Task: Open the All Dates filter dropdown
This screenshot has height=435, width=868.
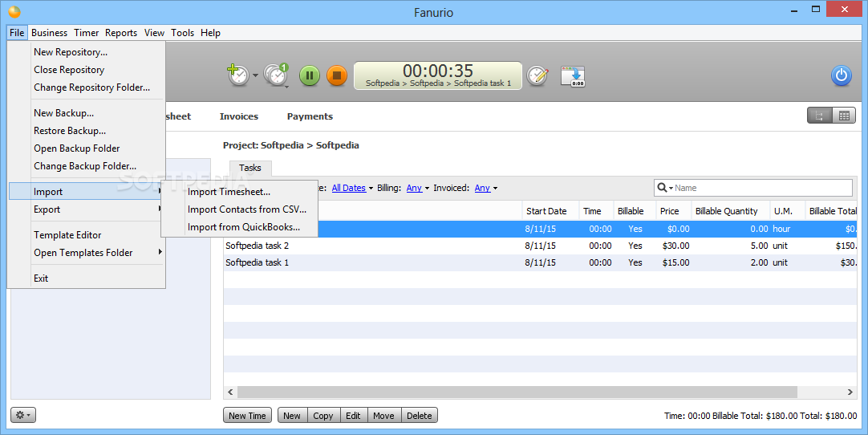Action: [353, 188]
